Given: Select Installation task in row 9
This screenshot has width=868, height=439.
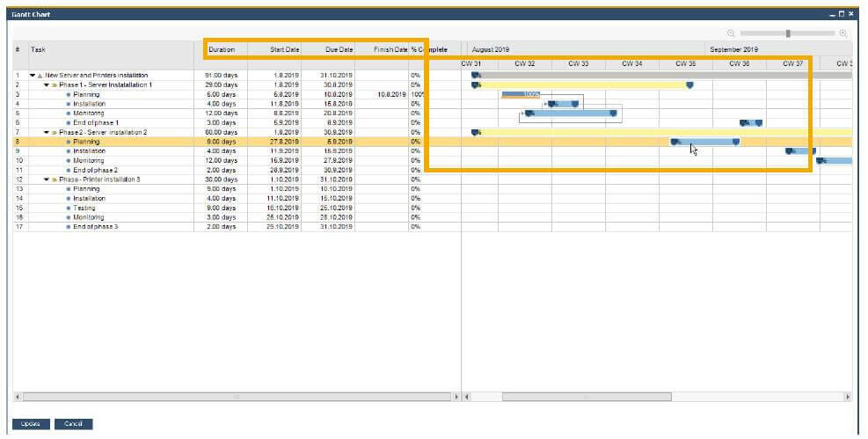Looking at the screenshot, I should pos(89,151).
